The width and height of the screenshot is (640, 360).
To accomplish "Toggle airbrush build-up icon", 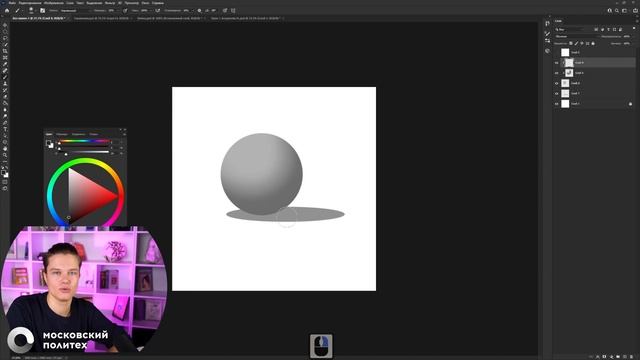I will [x=158, y=11].
